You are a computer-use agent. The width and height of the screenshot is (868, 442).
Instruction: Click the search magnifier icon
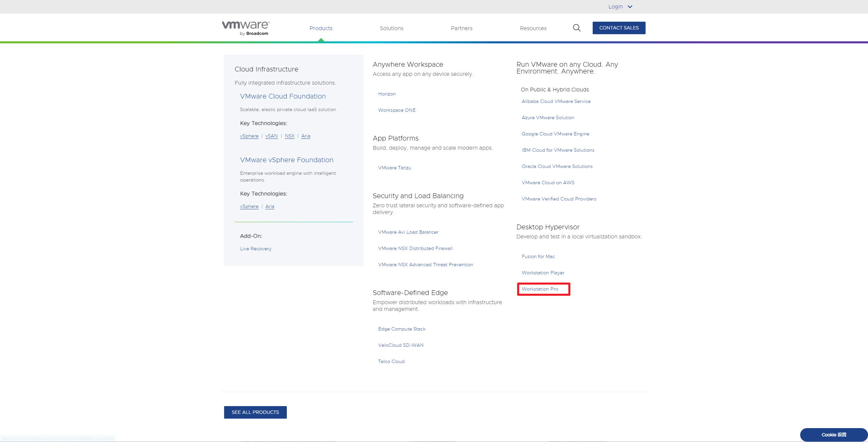pos(576,28)
